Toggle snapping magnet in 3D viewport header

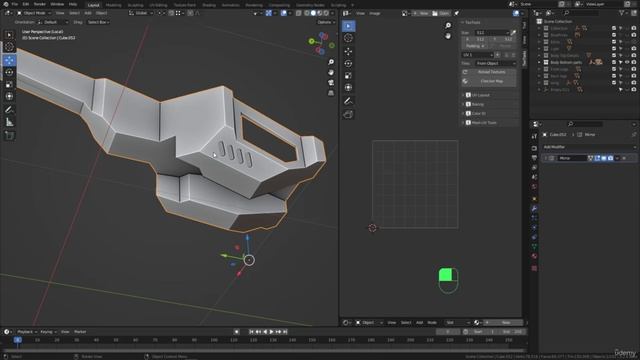coord(171,13)
